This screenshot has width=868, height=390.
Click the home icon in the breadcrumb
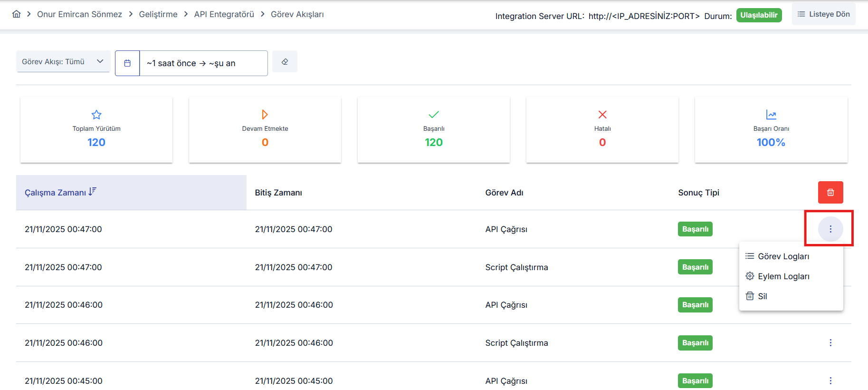[x=16, y=14]
